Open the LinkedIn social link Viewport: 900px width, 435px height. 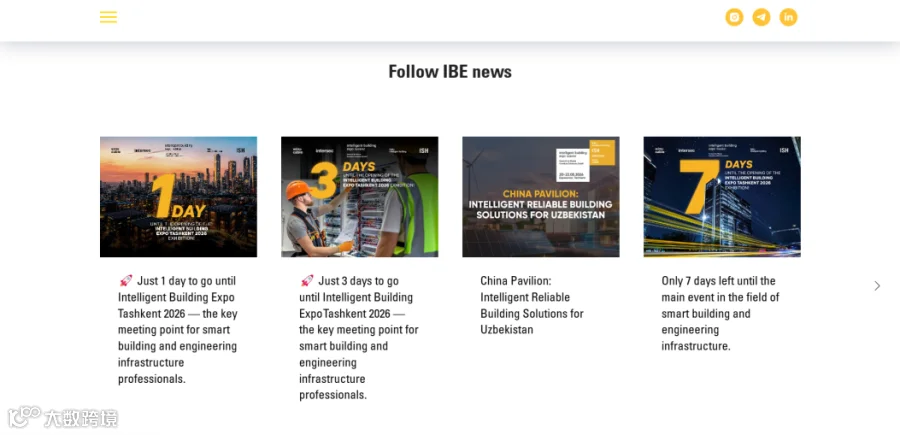tap(788, 17)
